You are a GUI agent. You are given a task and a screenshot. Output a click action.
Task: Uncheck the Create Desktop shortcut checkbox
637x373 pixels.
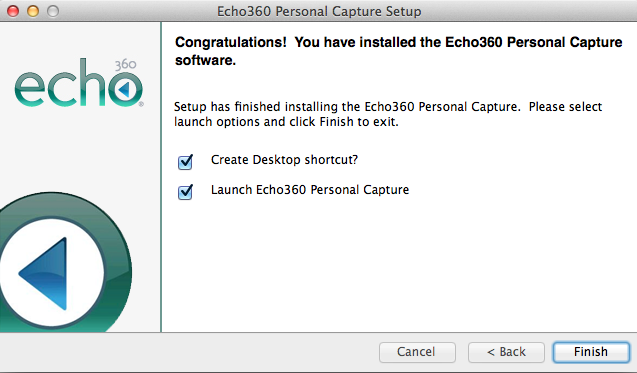pos(185,162)
